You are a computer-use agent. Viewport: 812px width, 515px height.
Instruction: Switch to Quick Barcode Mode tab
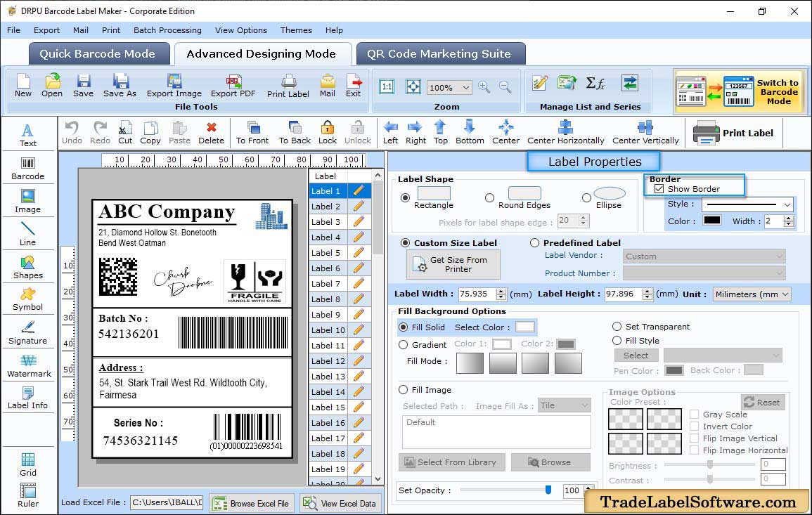[98, 54]
